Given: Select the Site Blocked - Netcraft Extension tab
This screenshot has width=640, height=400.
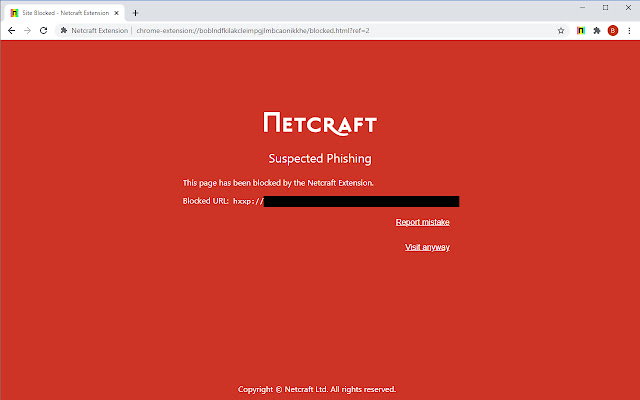Looking at the screenshot, I should pos(64,13).
